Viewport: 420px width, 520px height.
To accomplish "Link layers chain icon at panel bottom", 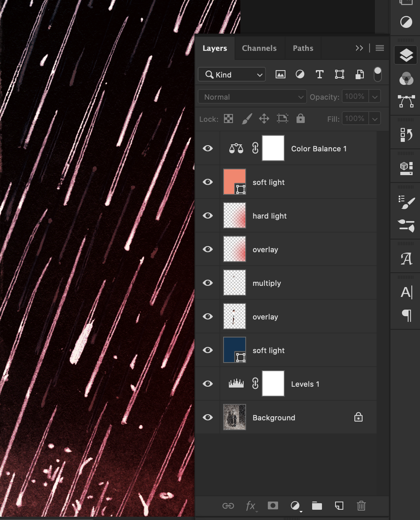I will (228, 506).
